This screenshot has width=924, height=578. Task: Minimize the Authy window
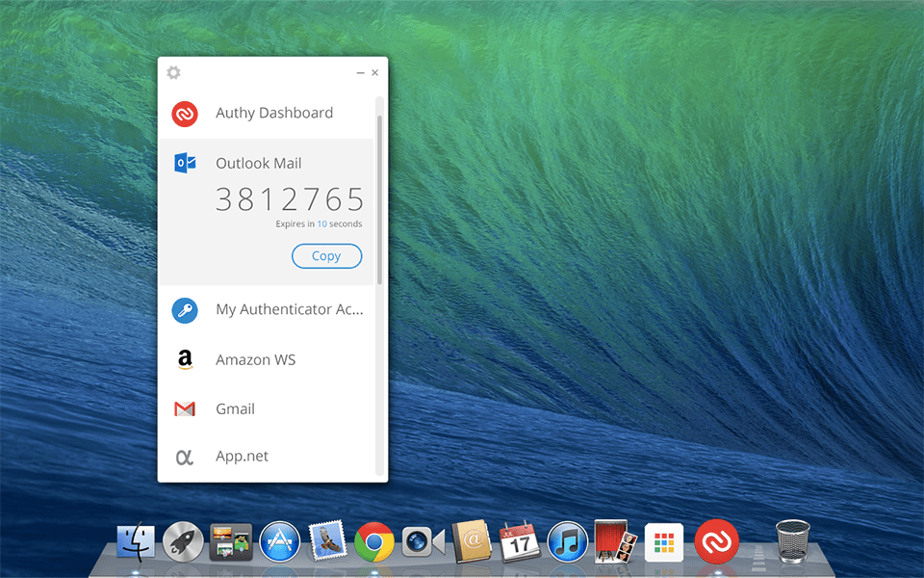coord(361,72)
